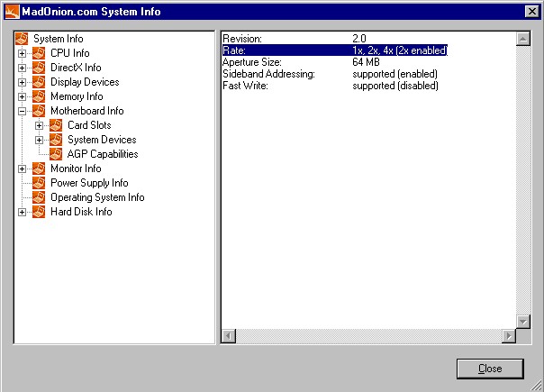Expand the Hard Disk Info node
The image size is (544, 392).
click(x=22, y=212)
